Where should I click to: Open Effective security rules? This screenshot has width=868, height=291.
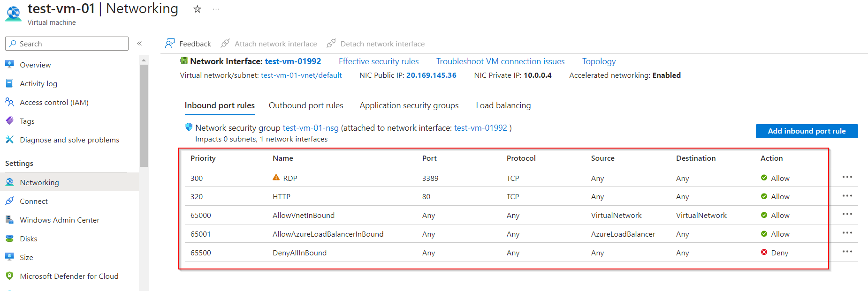click(379, 61)
